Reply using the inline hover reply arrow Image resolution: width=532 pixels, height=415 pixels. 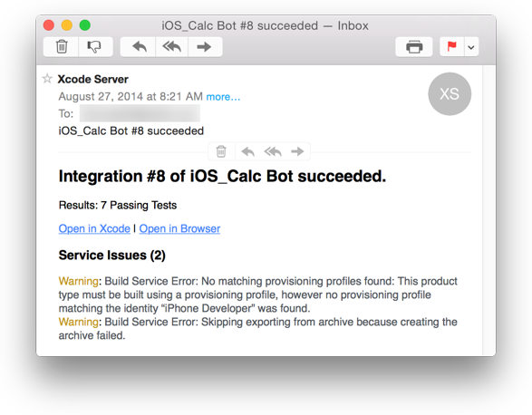tap(247, 151)
